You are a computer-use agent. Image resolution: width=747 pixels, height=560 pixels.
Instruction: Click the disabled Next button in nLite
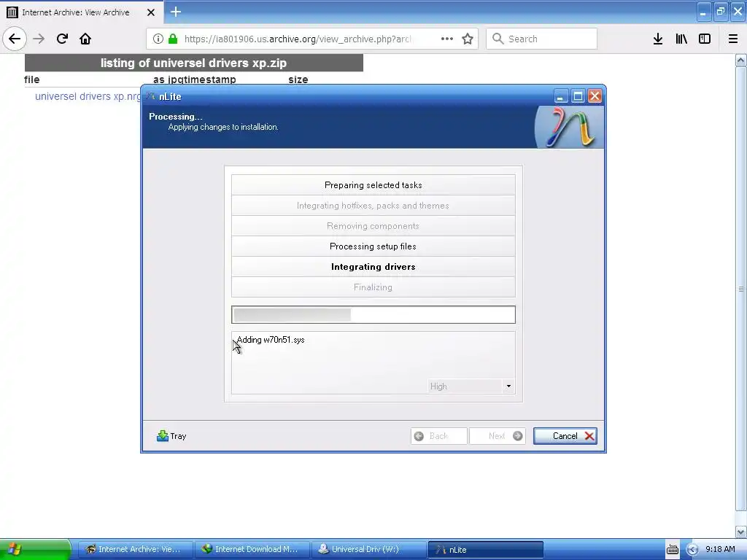(x=498, y=436)
